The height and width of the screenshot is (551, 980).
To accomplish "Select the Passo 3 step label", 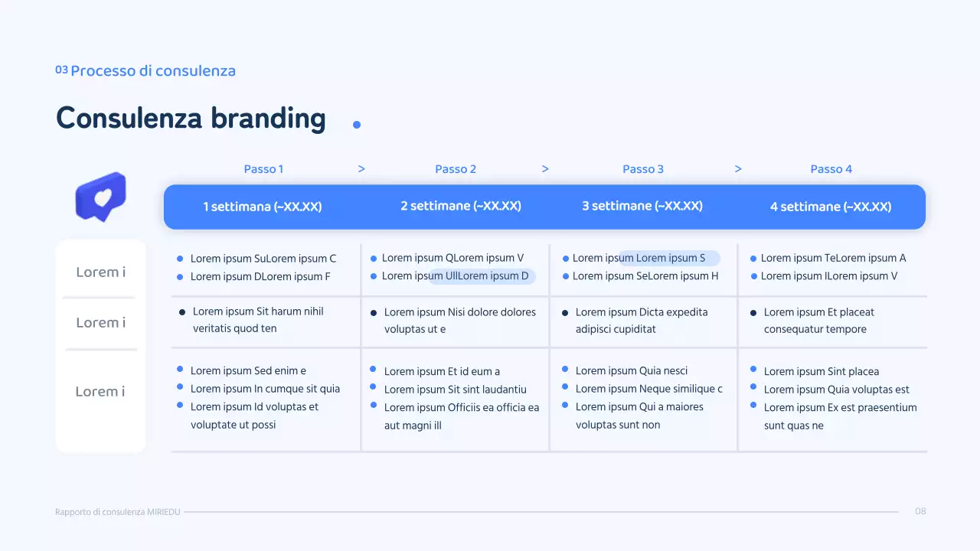I will tap(643, 169).
